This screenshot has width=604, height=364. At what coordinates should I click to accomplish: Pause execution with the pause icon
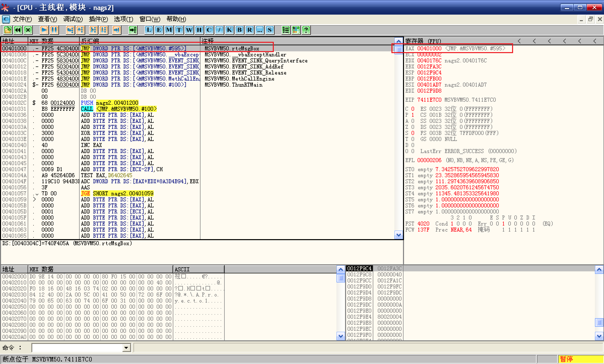point(54,30)
